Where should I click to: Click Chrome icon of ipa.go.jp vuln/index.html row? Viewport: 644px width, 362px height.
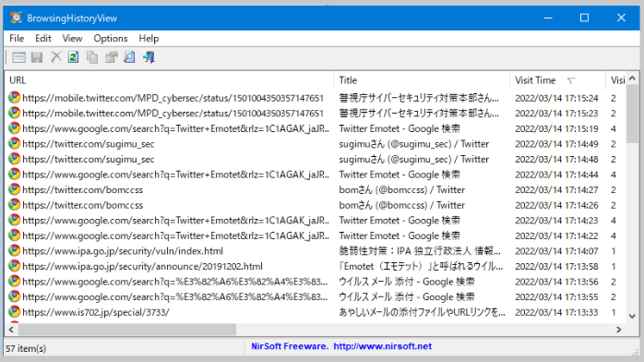coord(15,250)
